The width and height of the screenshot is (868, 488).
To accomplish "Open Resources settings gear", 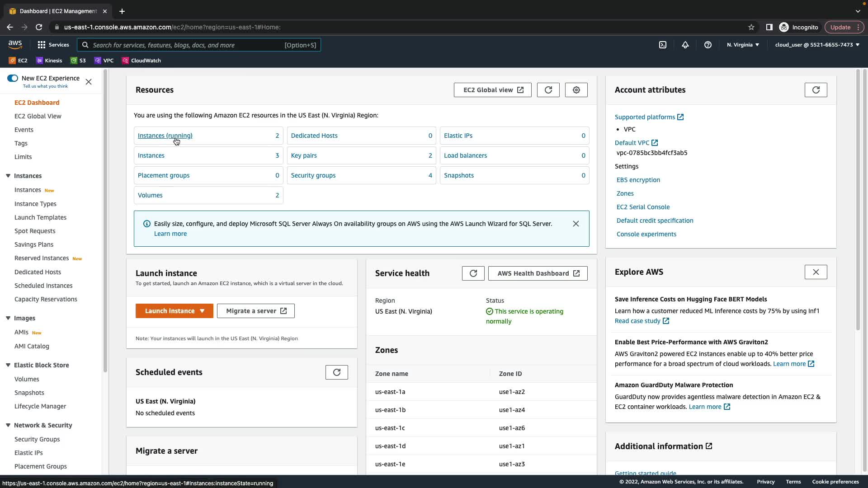I will point(576,90).
